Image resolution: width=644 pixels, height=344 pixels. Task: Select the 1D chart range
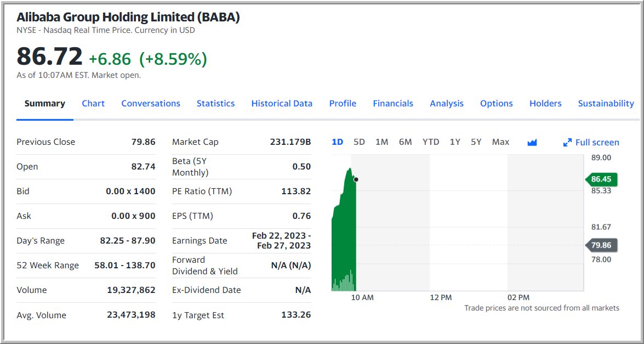(337, 142)
